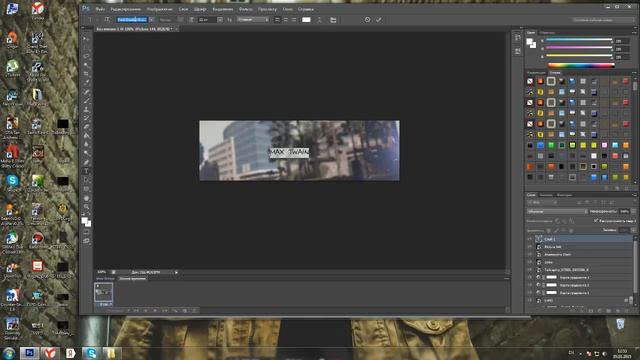The width and height of the screenshot is (640, 360).
Task: Open History collapsed panel icon
Action: pyautogui.click(x=518, y=38)
